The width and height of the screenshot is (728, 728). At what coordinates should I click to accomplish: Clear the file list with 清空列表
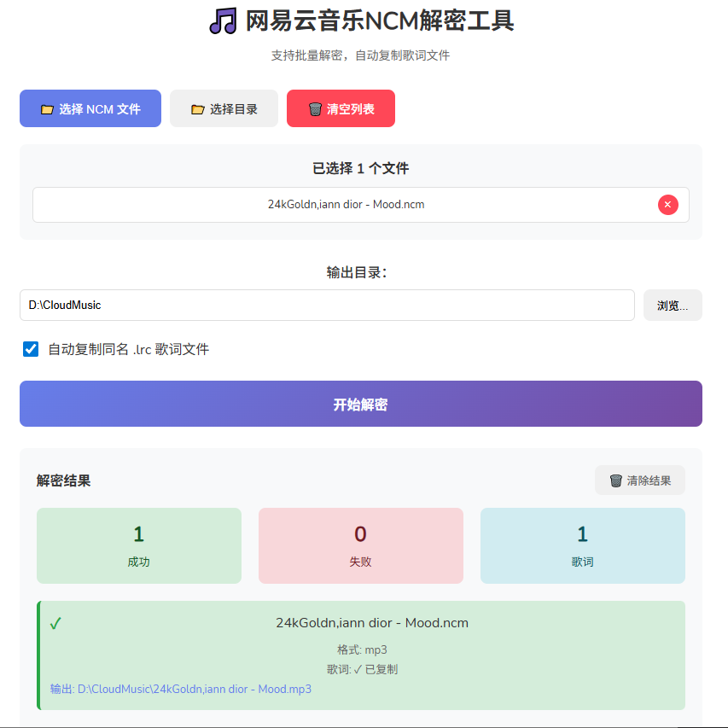click(341, 108)
